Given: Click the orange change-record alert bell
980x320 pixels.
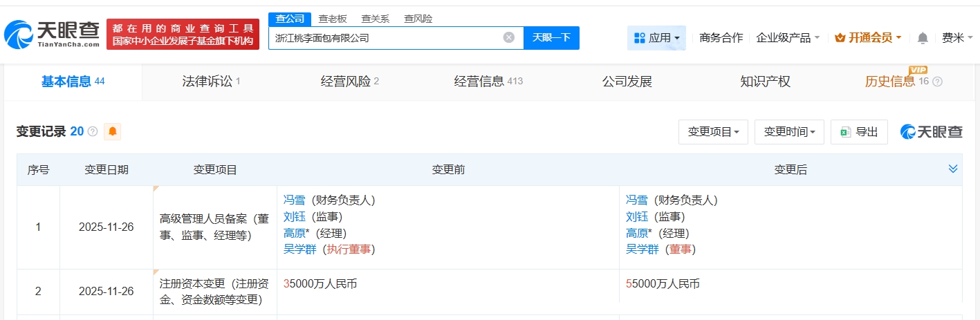Looking at the screenshot, I should 112,131.
